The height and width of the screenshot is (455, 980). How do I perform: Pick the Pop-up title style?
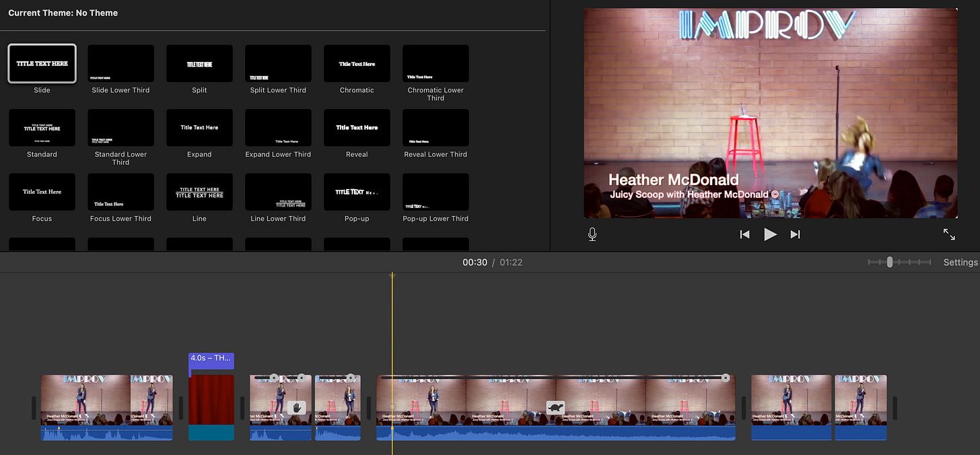click(x=357, y=192)
